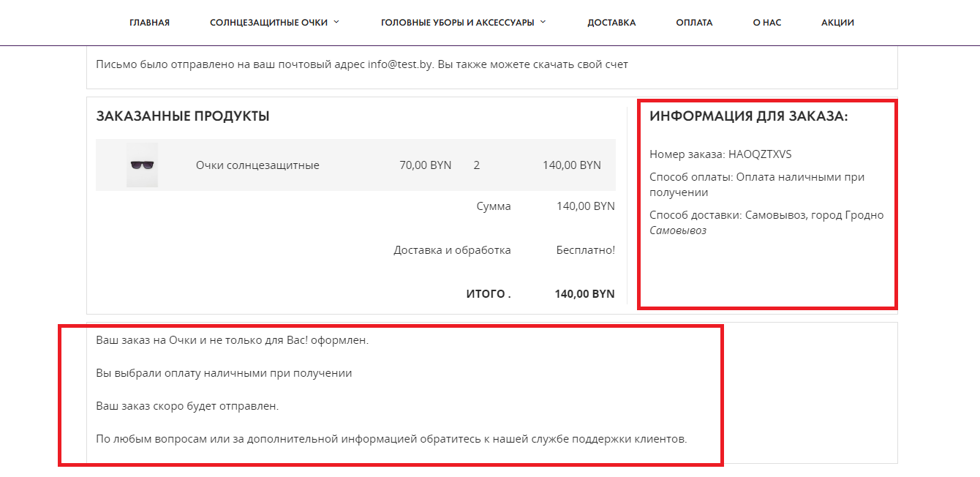Click the Итого amount 140,00 BYN
The width and height of the screenshot is (980, 477).
click(584, 294)
